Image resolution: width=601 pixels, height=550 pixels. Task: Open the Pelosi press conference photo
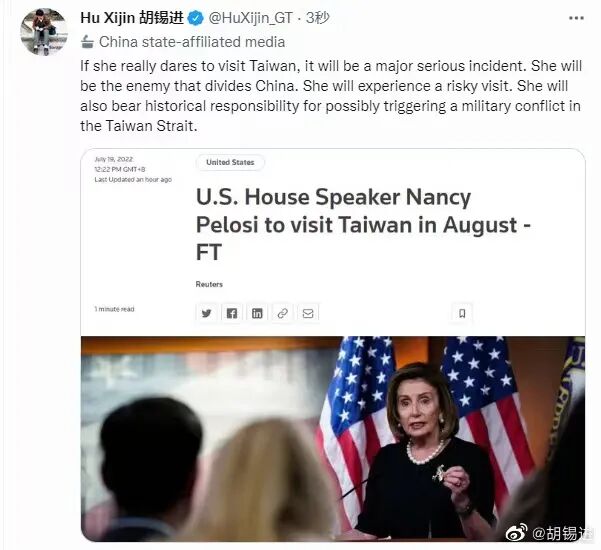[333, 439]
